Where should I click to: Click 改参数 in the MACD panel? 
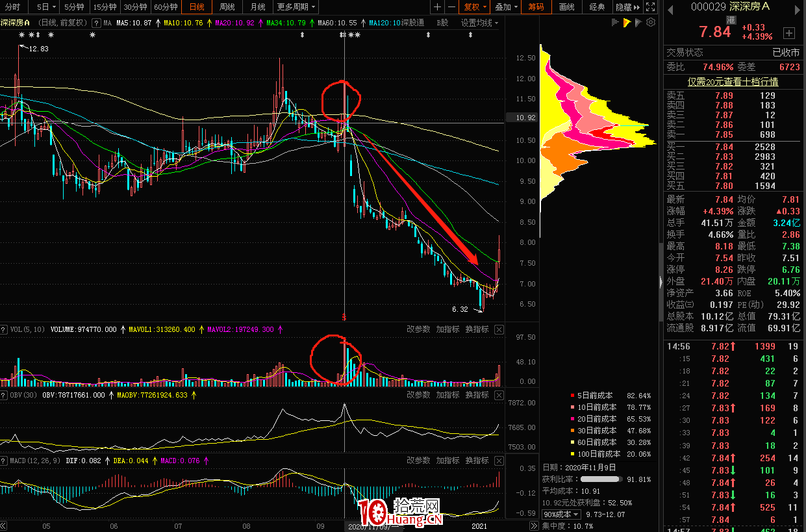(x=418, y=460)
